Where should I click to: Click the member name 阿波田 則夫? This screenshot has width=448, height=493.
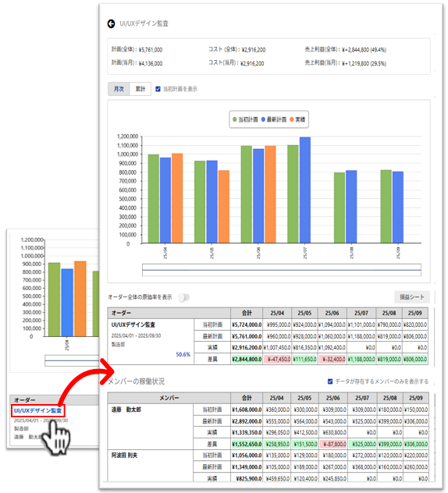(124, 456)
